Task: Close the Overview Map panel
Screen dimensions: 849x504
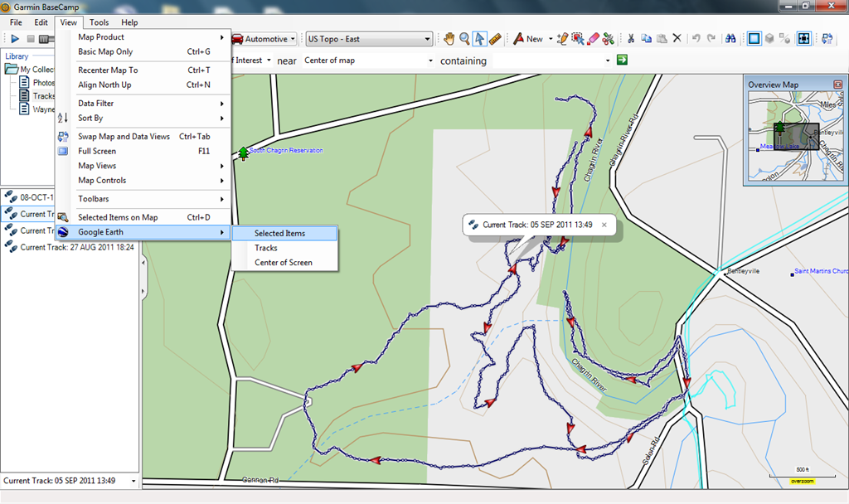Action: click(837, 85)
